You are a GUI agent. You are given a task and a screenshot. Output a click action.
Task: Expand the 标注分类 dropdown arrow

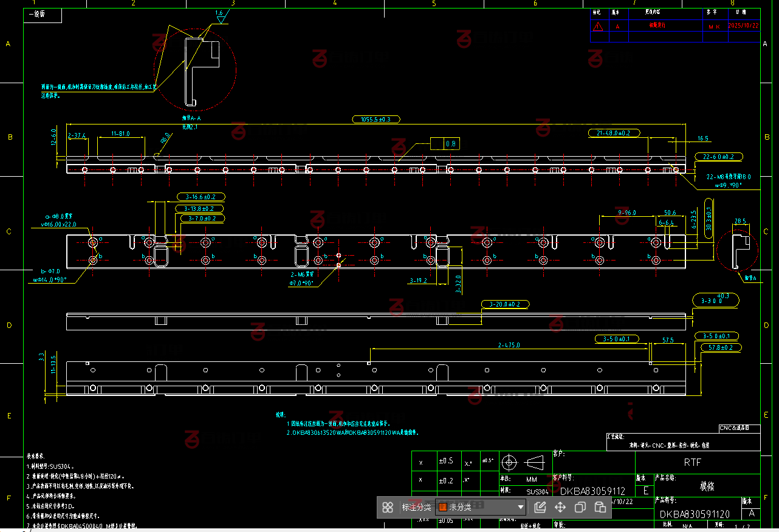[520, 507]
